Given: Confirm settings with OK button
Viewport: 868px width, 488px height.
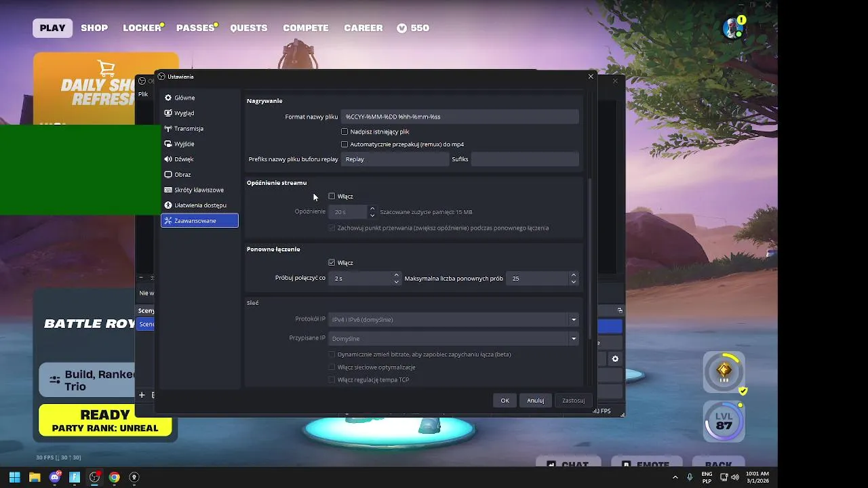Looking at the screenshot, I should [x=505, y=400].
